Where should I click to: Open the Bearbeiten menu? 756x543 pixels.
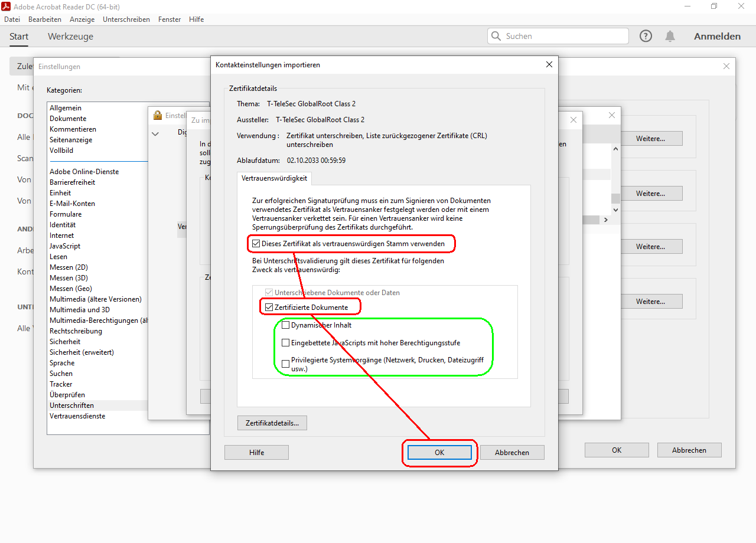click(45, 19)
